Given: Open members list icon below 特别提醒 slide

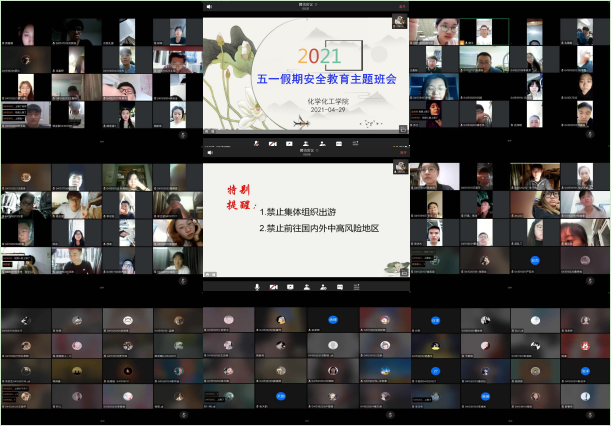Looking at the screenshot, I should tap(321, 287).
